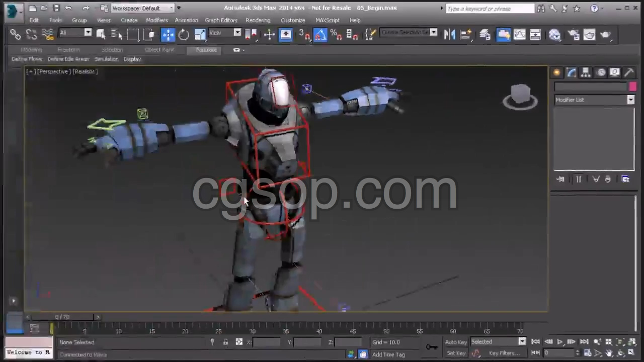Open the Material Editor sphere icon

click(x=554, y=34)
